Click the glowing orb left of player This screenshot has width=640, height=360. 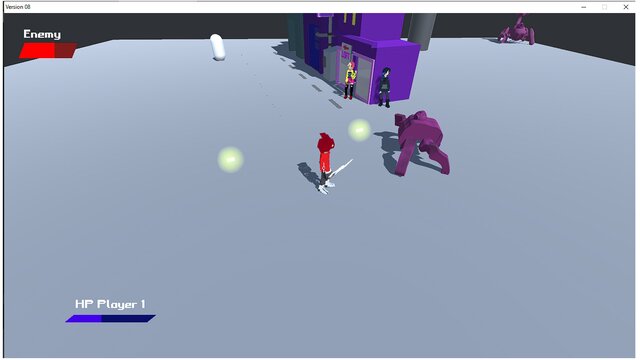point(231,159)
